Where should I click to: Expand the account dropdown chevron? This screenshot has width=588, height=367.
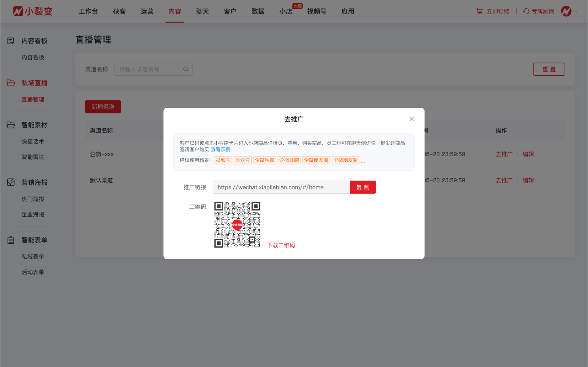point(576,11)
